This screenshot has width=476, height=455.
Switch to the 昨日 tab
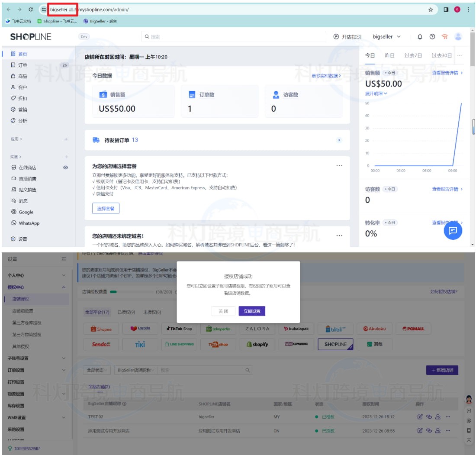389,55
